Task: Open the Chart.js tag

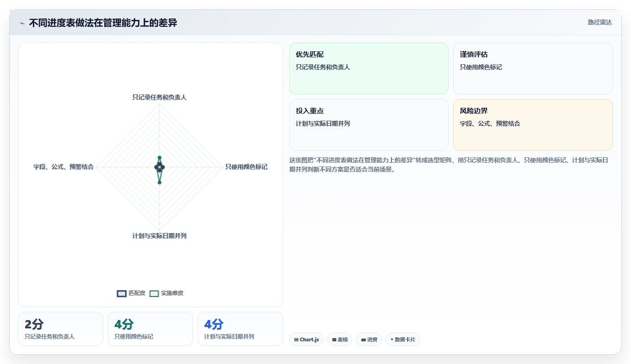Action: 306,339
